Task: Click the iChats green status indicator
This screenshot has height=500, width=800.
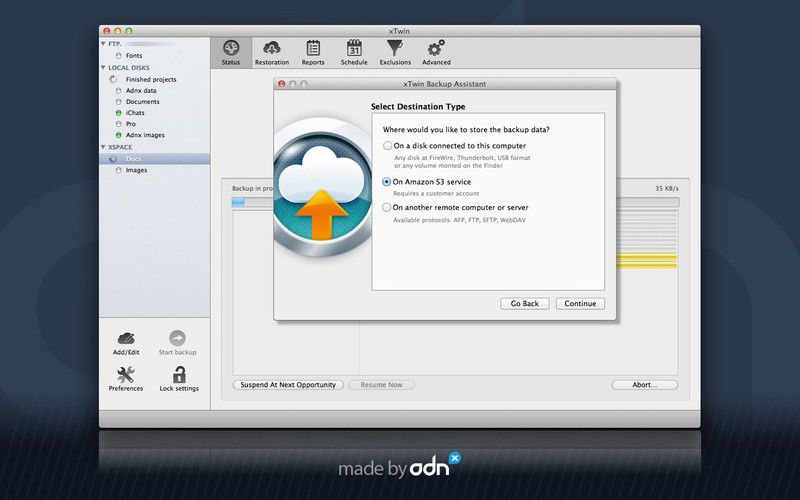Action: point(118,113)
